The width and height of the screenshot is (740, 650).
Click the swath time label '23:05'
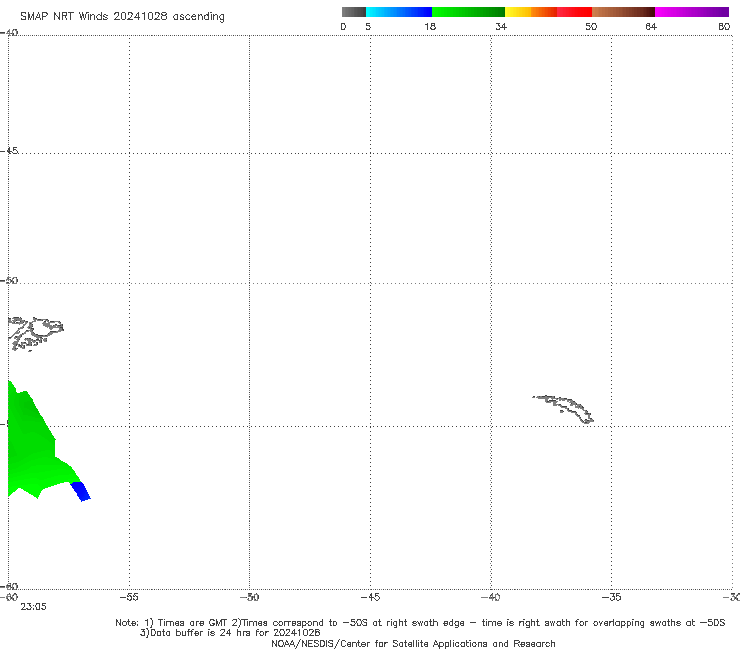34,607
